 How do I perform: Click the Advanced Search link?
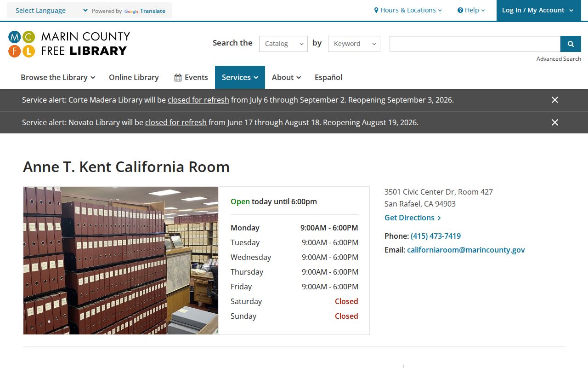click(559, 58)
